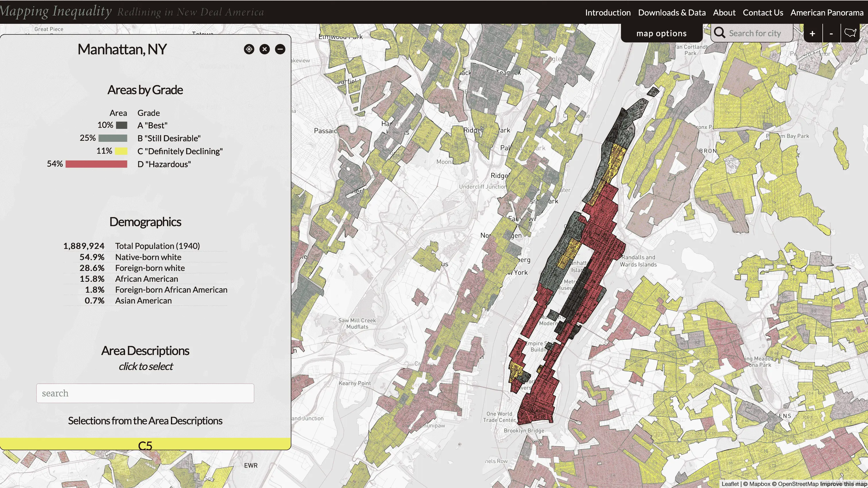
Task: Zoom out with the minus button
Action: click(x=831, y=33)
